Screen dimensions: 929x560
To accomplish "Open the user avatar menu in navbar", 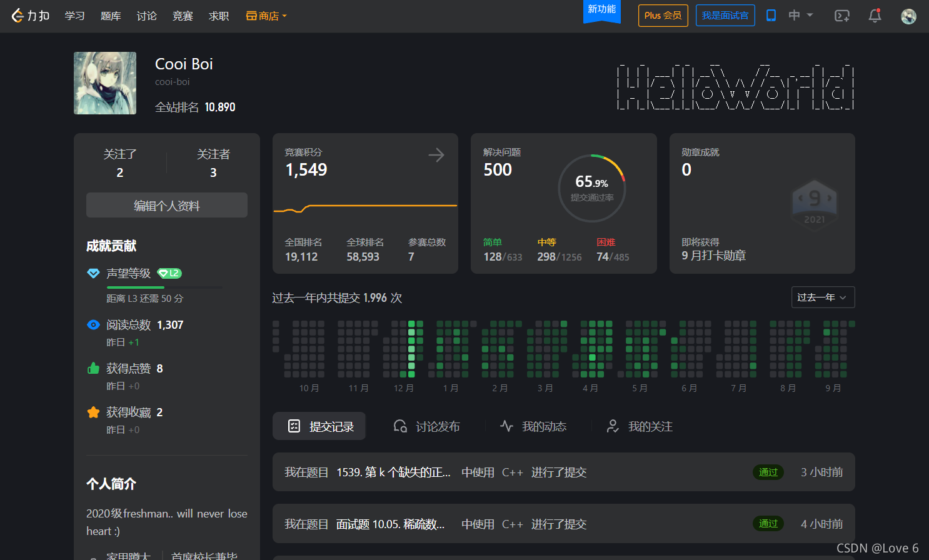I will point(908,16).
